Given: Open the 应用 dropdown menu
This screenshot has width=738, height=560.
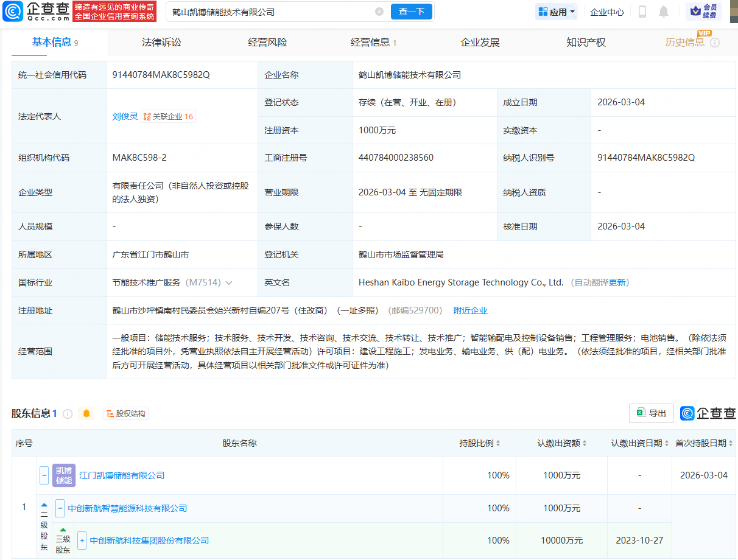Looking at the screenshot, I should tap(555, 11).
